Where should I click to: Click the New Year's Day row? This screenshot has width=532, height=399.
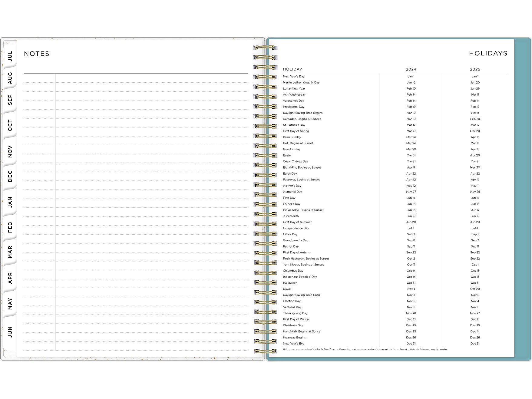(x=395, y=76)
